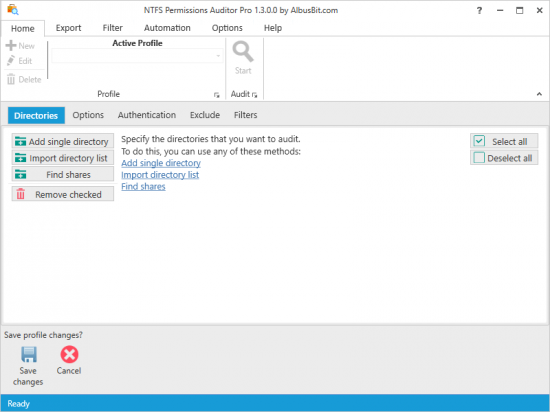This screenshot has height=412, width=550.
Task: Collapse the ribbon with the chevron arrow
Action: (x=539, y=94)
